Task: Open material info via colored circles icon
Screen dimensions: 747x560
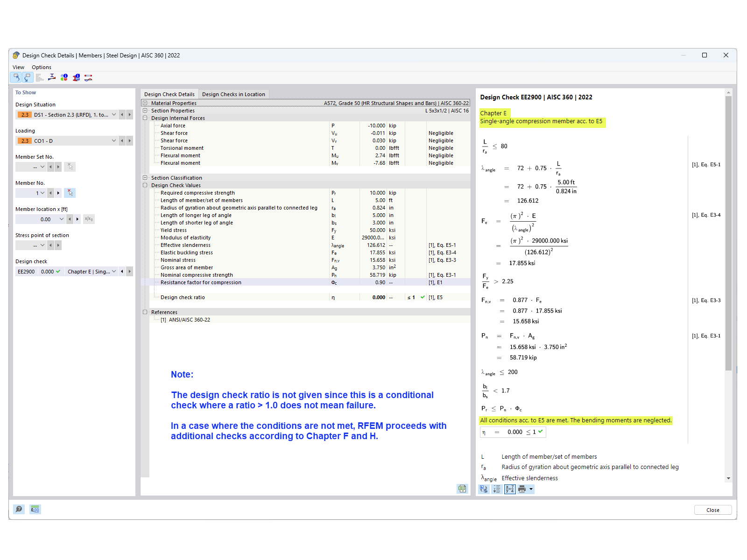Action: pyautogui.click(x=64, y=77)
